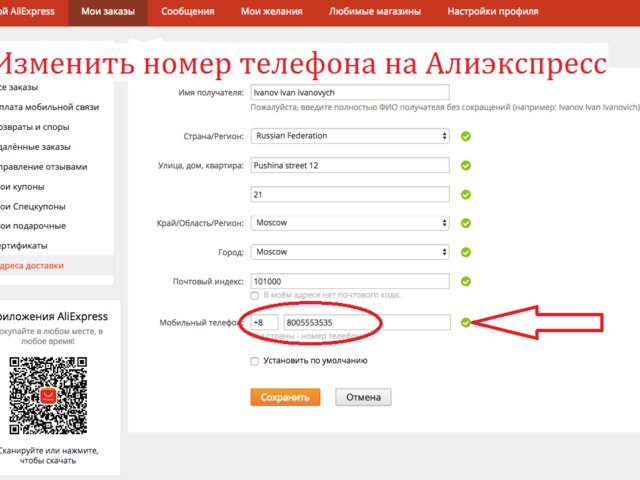Viewport: 640px width, 480px height.
Task: Click the Pushina street 12 address field
Action: [x=350, y=165]
